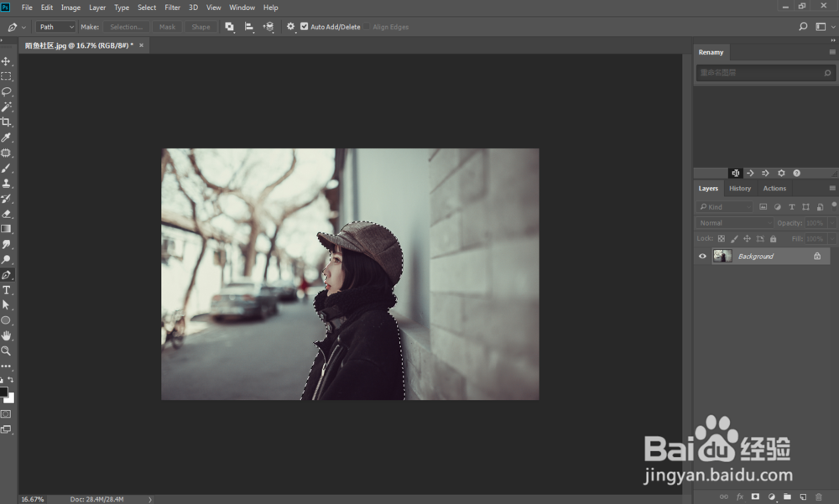Click the Renamy help question icon

797,174
